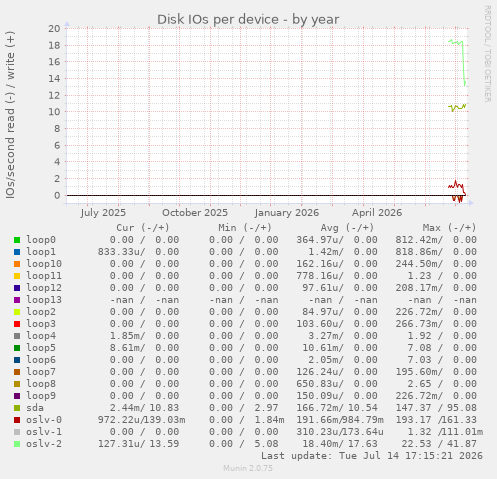Click the chart title 'Disk IOs per device - by year'
Screen dimensions: 497x479
click(248, 20)
